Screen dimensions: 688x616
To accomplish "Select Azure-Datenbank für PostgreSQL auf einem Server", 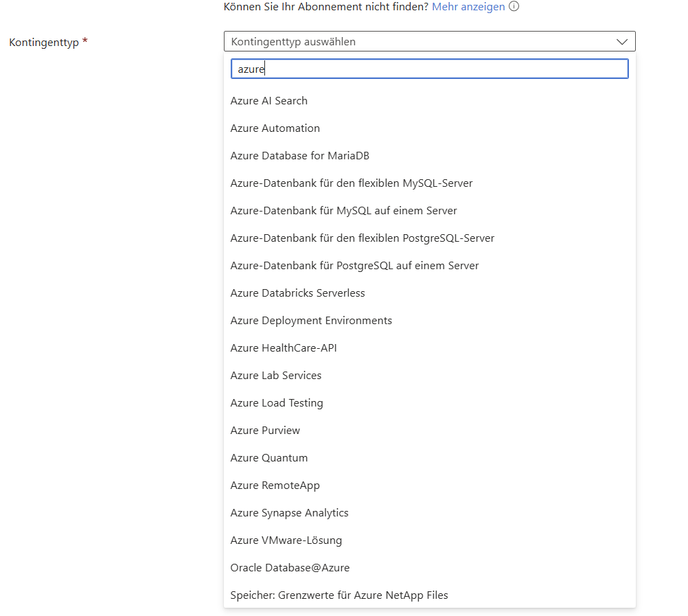I will click(x=430, y=266).
